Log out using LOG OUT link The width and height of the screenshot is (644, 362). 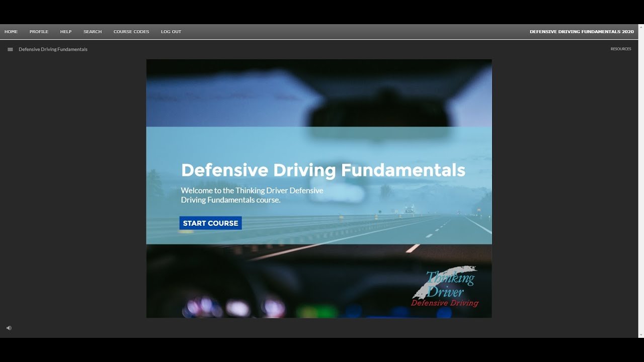point(171,32)
